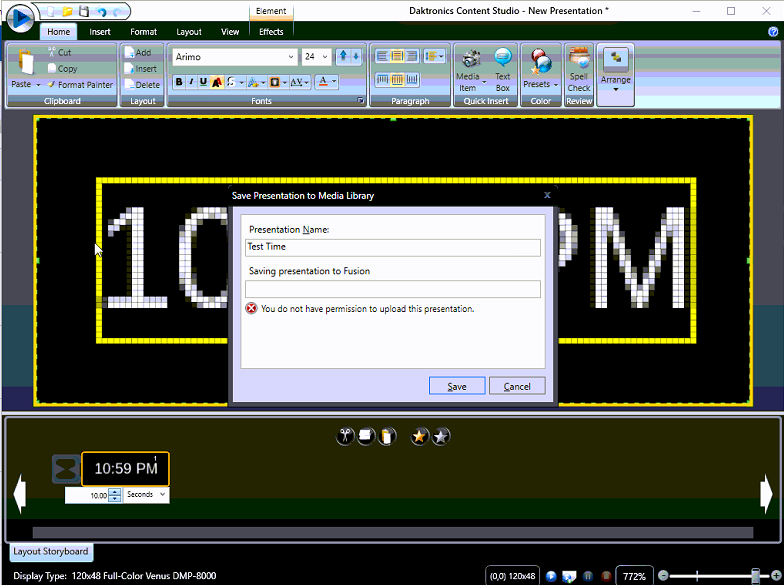Select top vertical alignment option

(x=382, y=80)
